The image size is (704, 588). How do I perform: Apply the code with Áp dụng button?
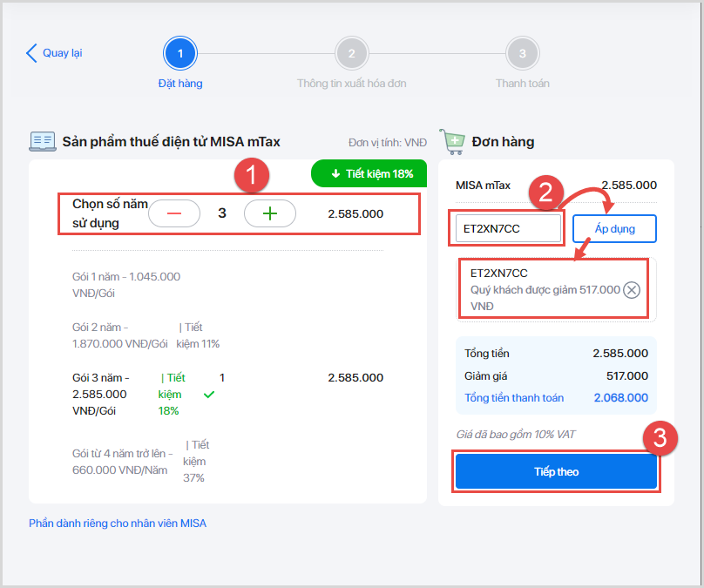pos(614,228)
